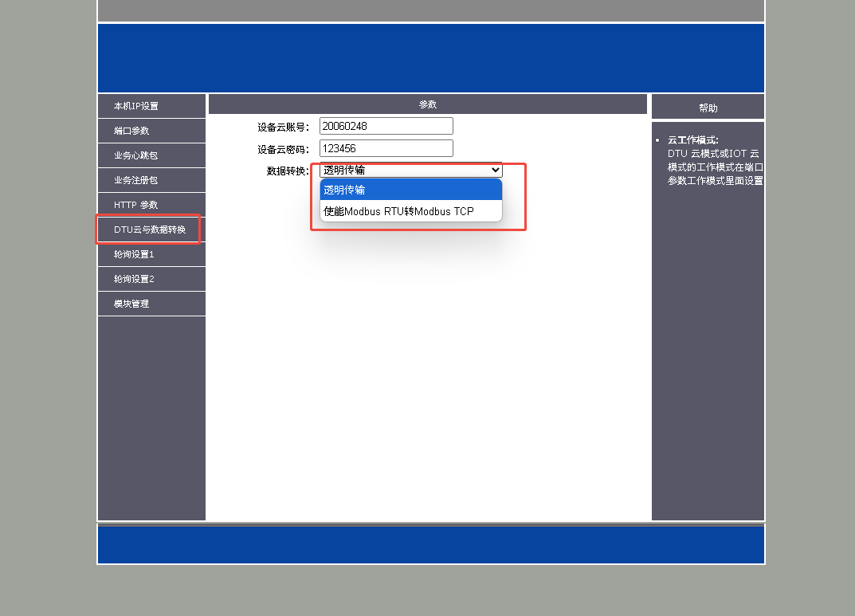The image size is (855, 616).
Task: Click the 设备云账号 label
Action: pos(283,127)
